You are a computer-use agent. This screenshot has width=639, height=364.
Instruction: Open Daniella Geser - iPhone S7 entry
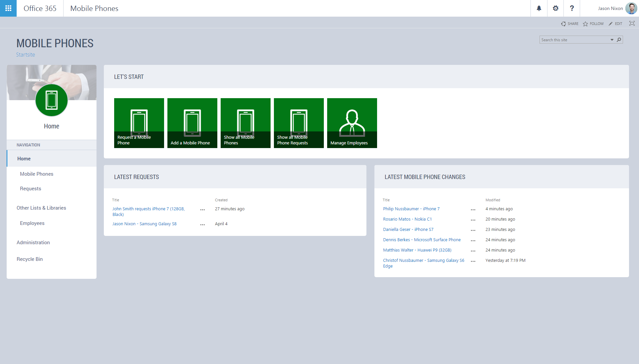tap(408, 230)
